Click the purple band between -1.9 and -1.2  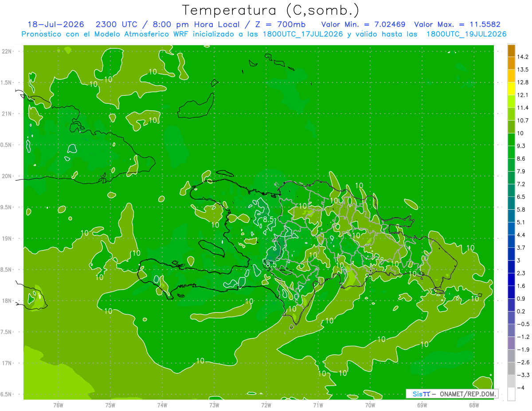[511, 343]
